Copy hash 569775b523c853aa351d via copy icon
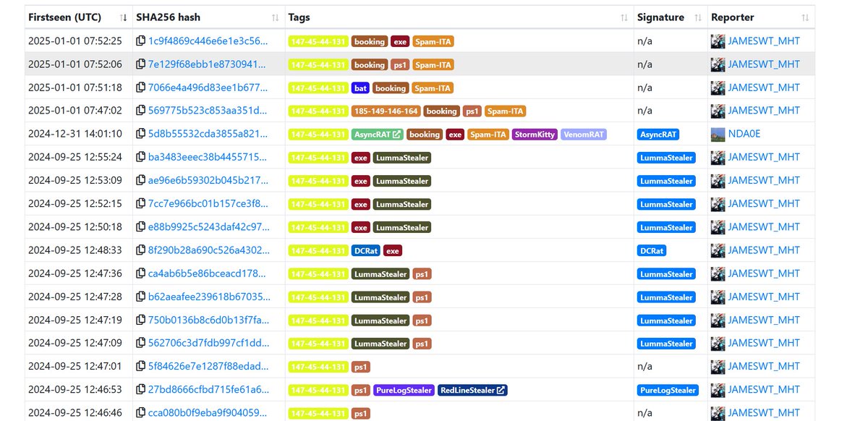The height and width of the screenshot is (421, 868). [x=141, y=111]
